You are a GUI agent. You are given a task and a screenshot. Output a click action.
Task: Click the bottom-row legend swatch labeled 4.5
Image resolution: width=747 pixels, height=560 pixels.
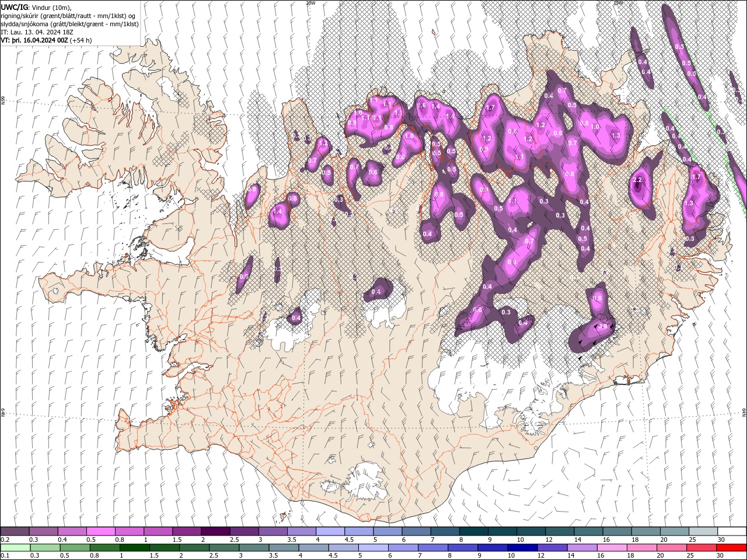[343, 548]
